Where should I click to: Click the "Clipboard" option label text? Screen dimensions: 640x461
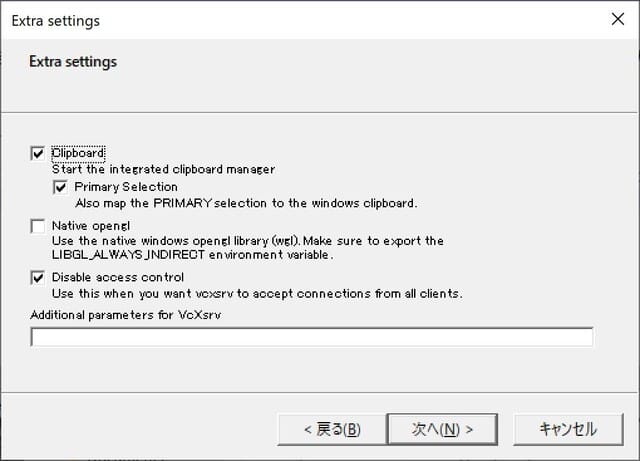pyautogui.click(x=78, y=153)
